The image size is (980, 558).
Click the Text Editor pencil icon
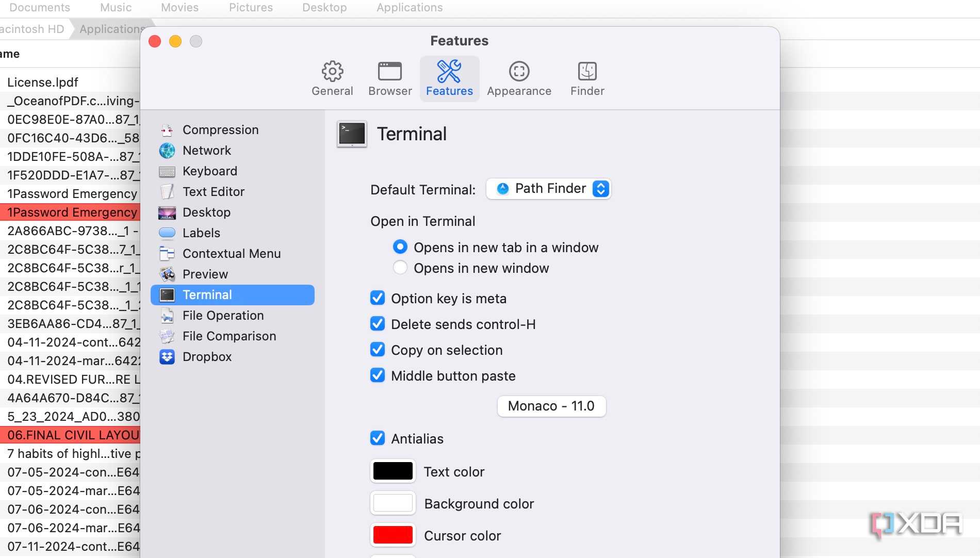pyautogui.click(x=167, y=192)
